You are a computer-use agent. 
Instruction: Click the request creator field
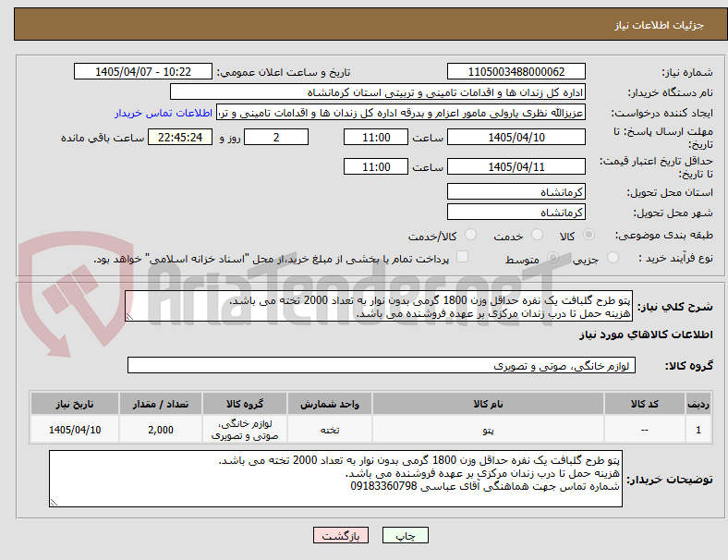click(401, 113)
